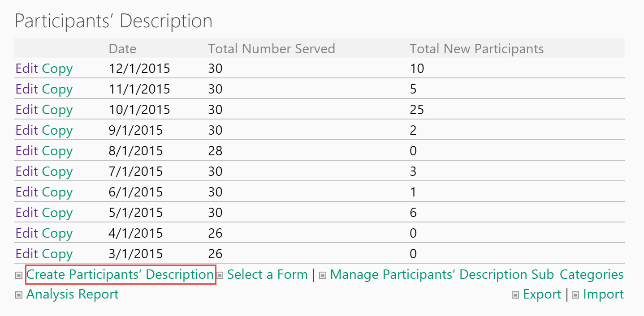This screenshot has width=644, height=316.
Task: Click the icon before Manage Participants' Description Sub-Categories
Action: tap(322, 276)
